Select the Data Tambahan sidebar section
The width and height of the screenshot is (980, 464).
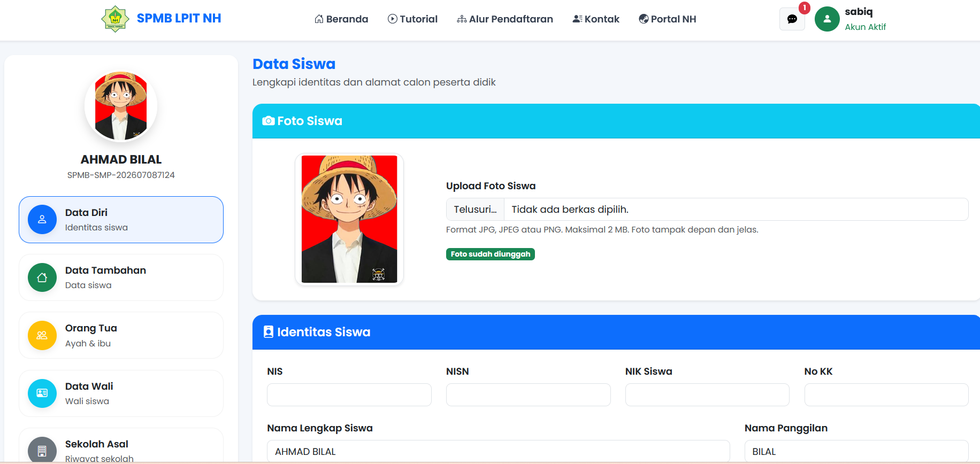point(121,277)
